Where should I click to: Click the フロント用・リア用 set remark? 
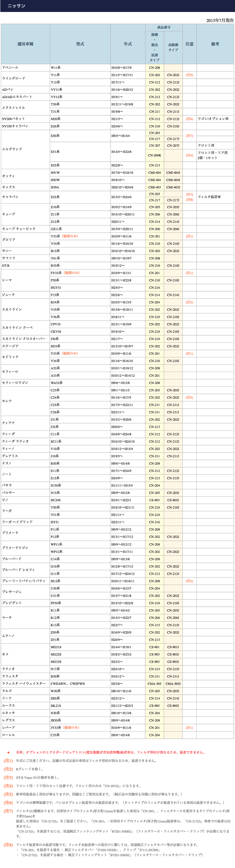click(x=213, y=155)
